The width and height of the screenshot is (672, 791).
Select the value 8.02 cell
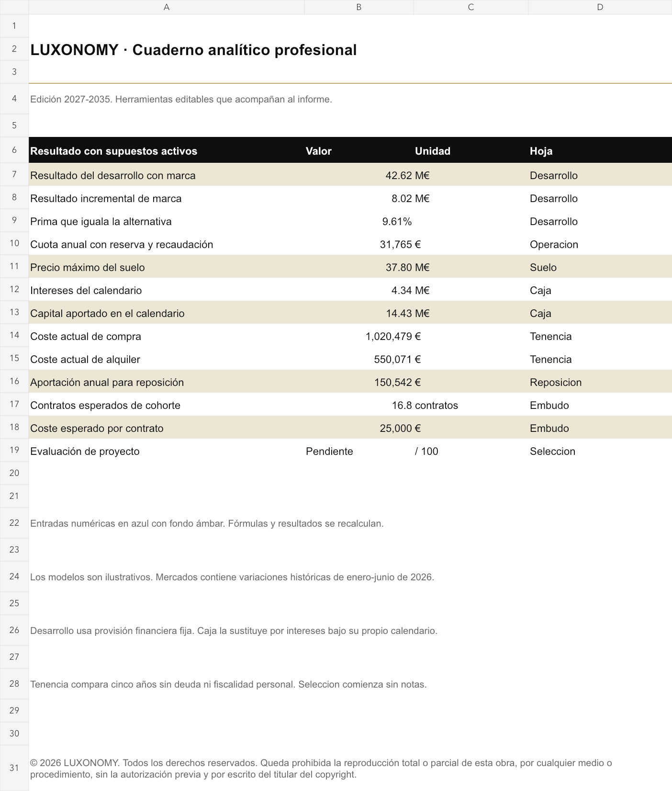tap(359, 198)
